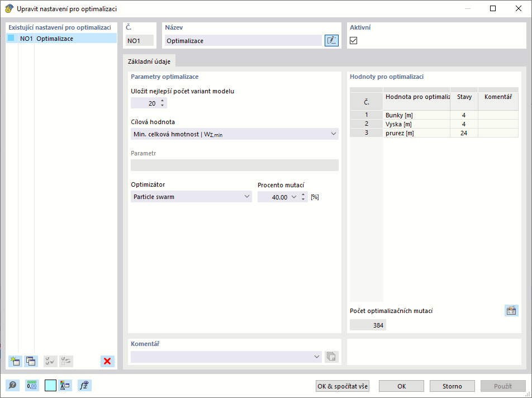Click the edit name icon next to Optimalizace
Image resolution: width=532 pixels, height=398 pixels.
tap(331, 40)
